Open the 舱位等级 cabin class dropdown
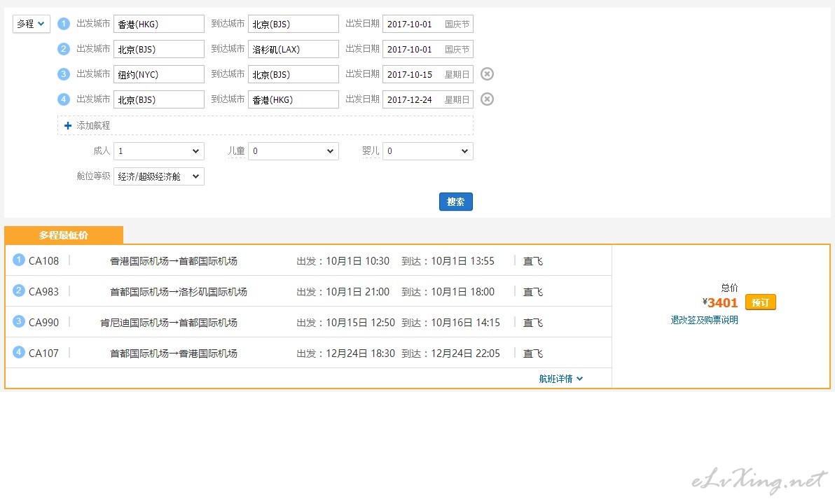Screen dimensions: 835x504 (x=159, y=176)
